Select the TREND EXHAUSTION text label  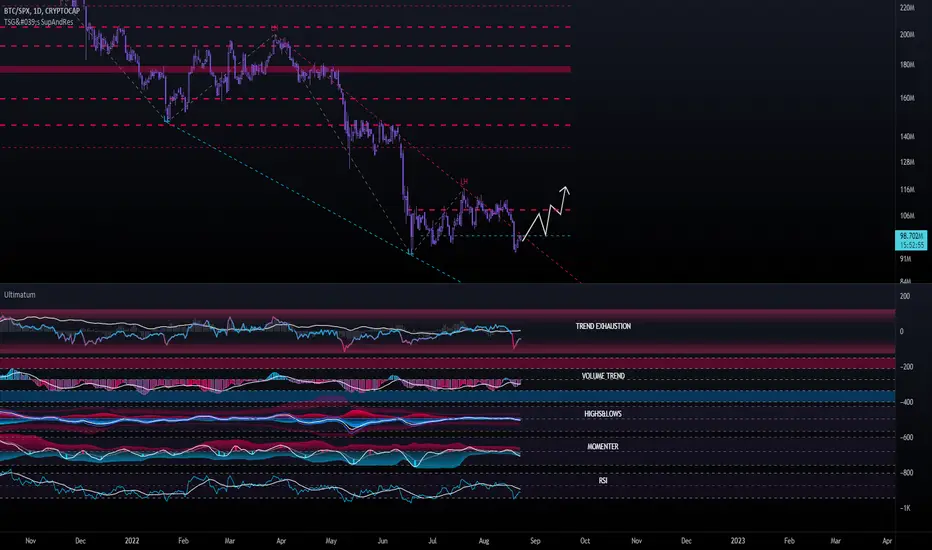tap(603, 326)
